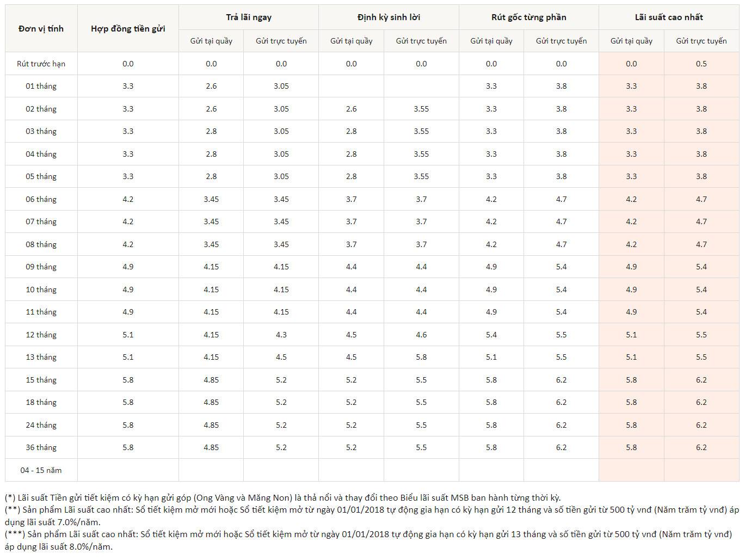Viewport: 745px width, 560px height.
Task: Click the '13 tháng' row label
Action: point(41,357)
